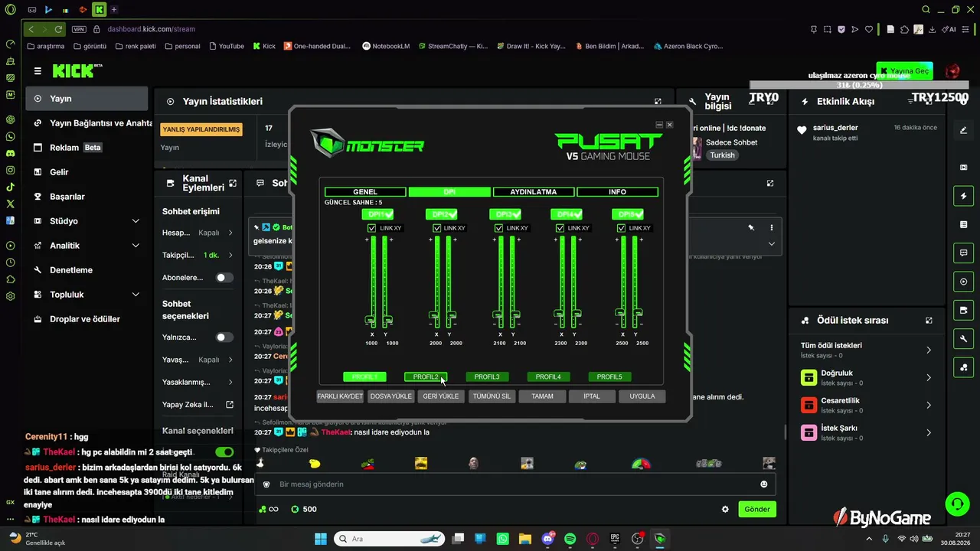Open Hesap chat access options chevron
The image size is (980, 551).
(230, 233)
